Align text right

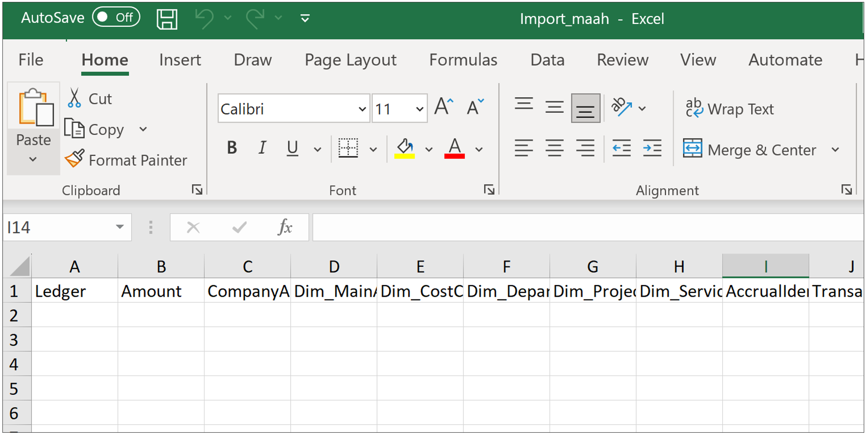coord(585,148)
